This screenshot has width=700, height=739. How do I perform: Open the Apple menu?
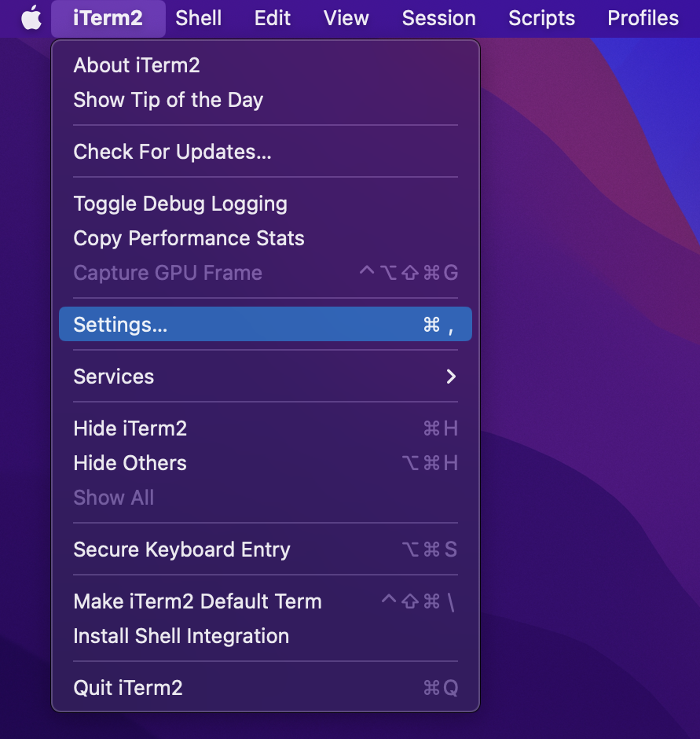click(x=31, y=18)
